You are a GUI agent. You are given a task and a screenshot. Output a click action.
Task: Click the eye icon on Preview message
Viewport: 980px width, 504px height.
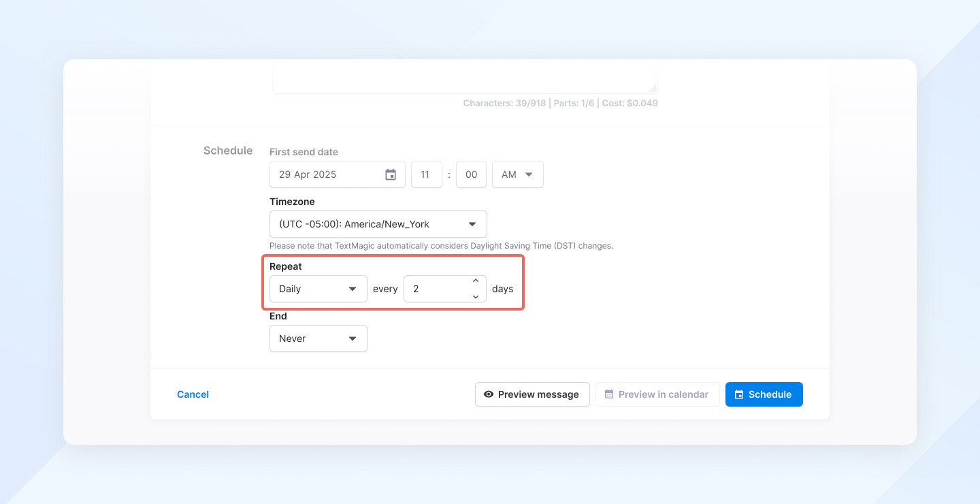coord(489,394)
